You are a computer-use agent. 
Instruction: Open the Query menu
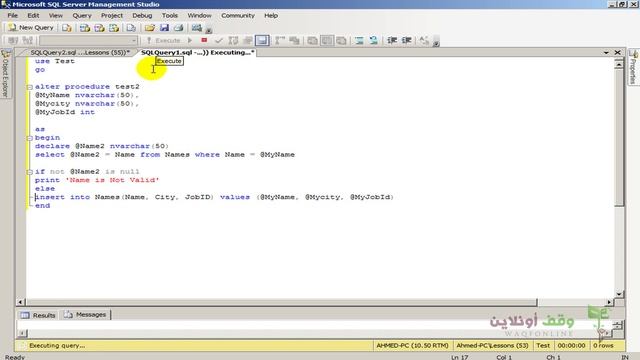point(82,16)
